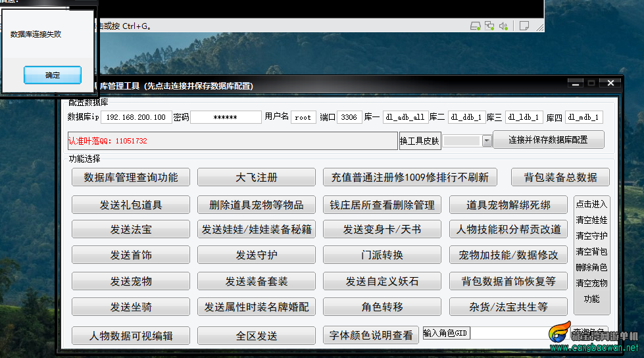Click 发送属性时装名牌婚配 button

point(257,307)
